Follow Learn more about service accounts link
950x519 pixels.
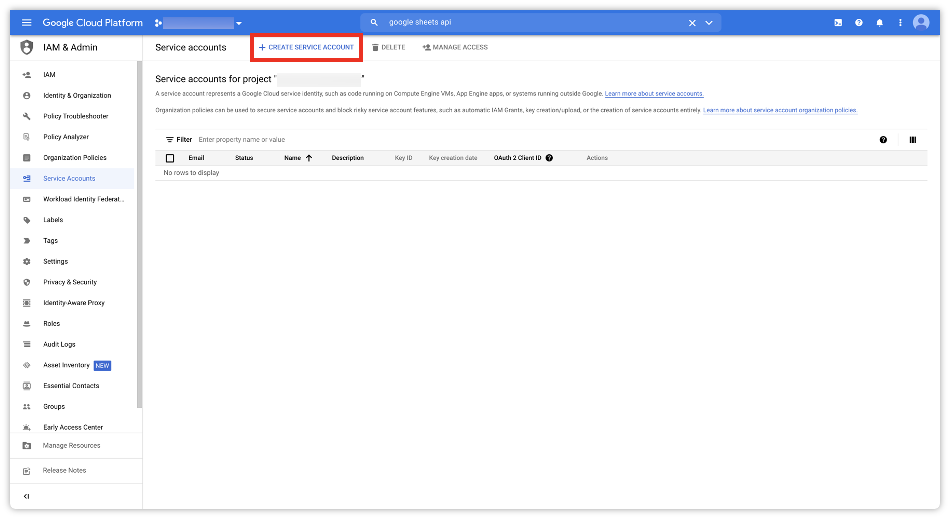(654, 94)
